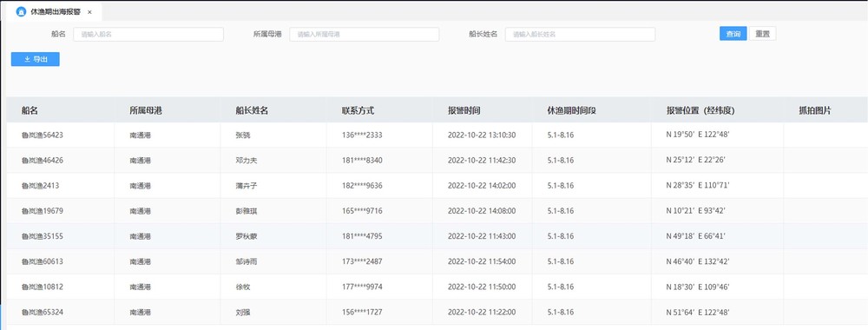Click the 2022-10-22 11:22:00 alarm time cell

(482, 313)
